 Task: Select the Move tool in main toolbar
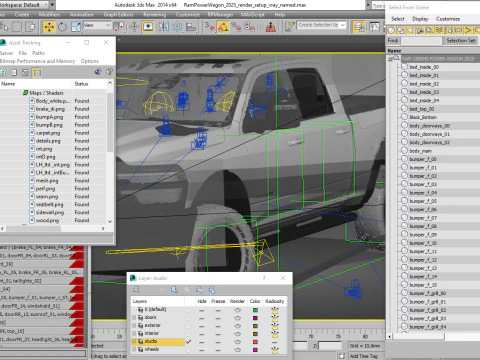(x=49, y=27)
